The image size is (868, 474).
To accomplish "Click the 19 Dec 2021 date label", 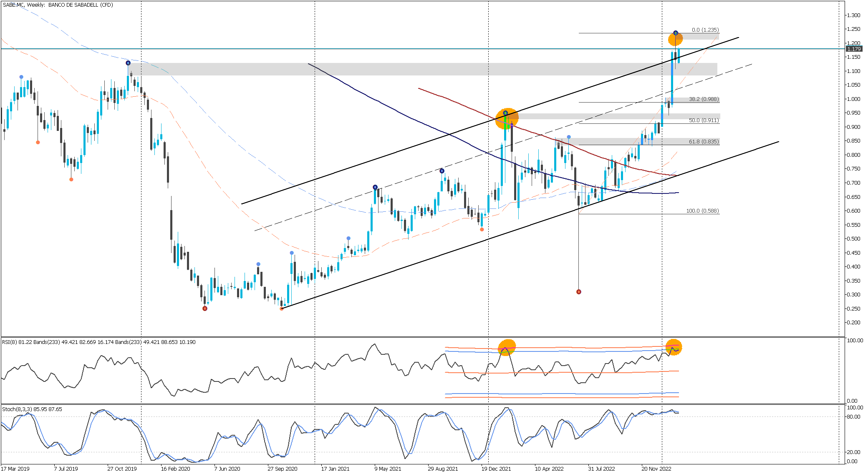I will 496,469.
